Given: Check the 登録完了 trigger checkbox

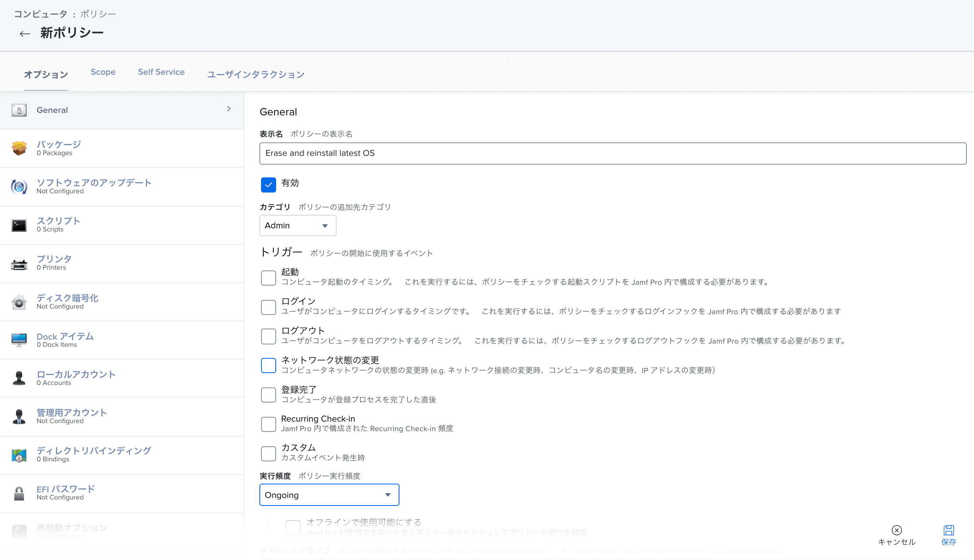Looking at the screenshot, I should tap(269, 395).
